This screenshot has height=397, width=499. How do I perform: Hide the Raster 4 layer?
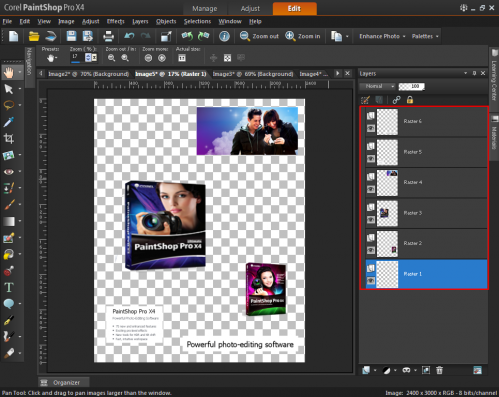coord(371,189)
